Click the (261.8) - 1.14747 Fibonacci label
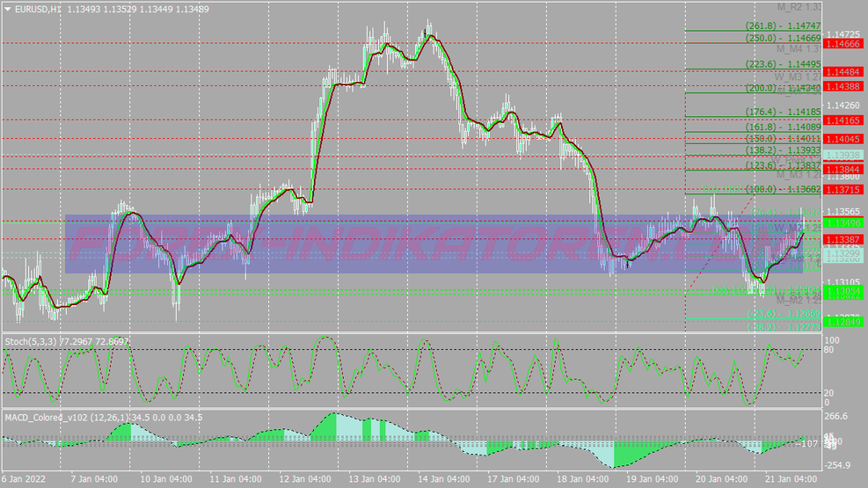This screenshot has height=488, width=868. [x=783, y=25]
